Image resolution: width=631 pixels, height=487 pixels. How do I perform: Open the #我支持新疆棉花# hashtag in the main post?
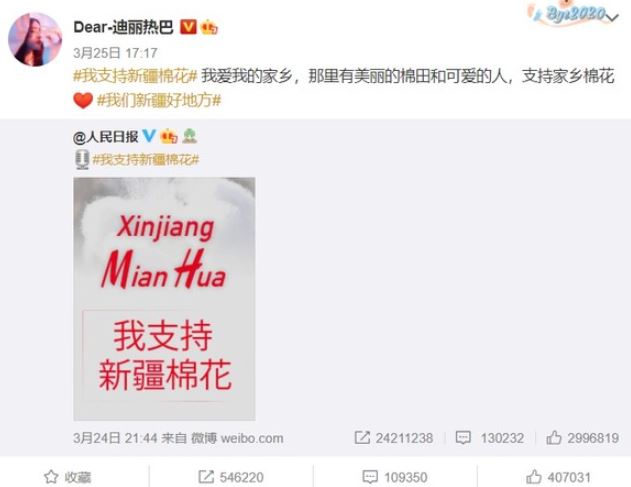[135, 76]
